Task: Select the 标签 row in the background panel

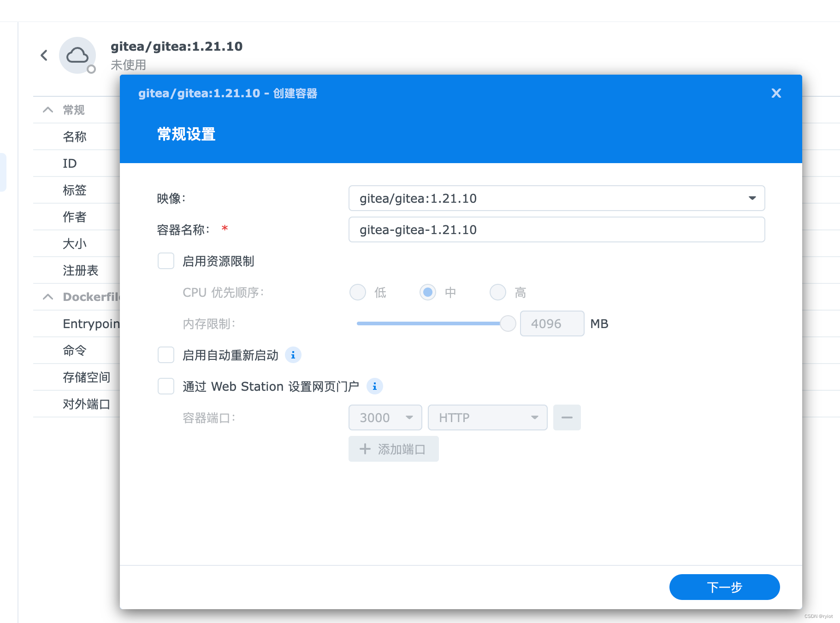Action: pos(77,190)
